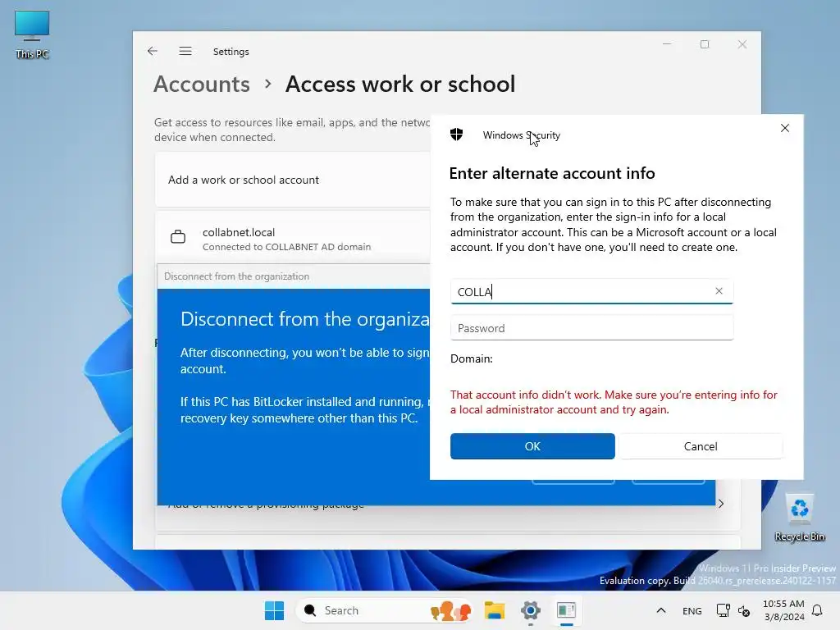
Task: Select collabnet.local domain entry
Action: pos(293,237)
